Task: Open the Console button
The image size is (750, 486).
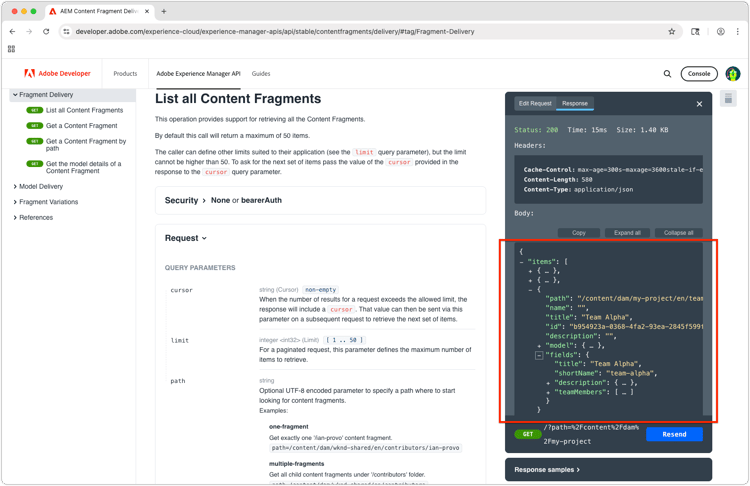Action: [x=699, y=74]
